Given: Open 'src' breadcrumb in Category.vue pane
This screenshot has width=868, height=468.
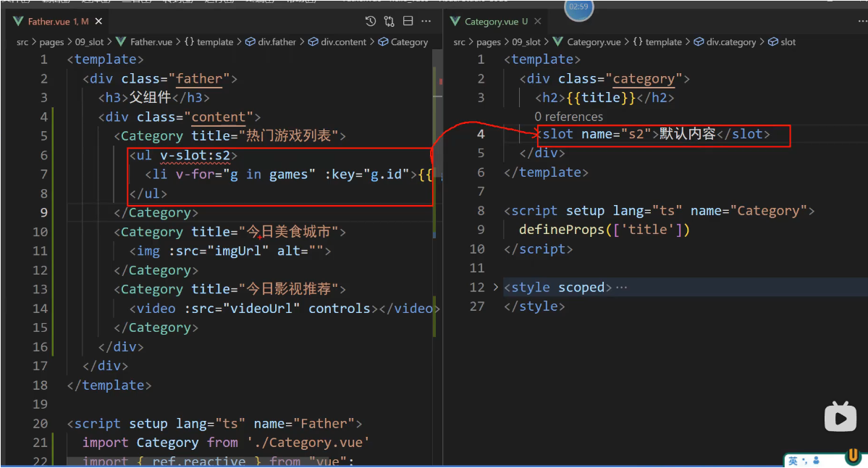Looking at the screenshot, I should (459, 42).
